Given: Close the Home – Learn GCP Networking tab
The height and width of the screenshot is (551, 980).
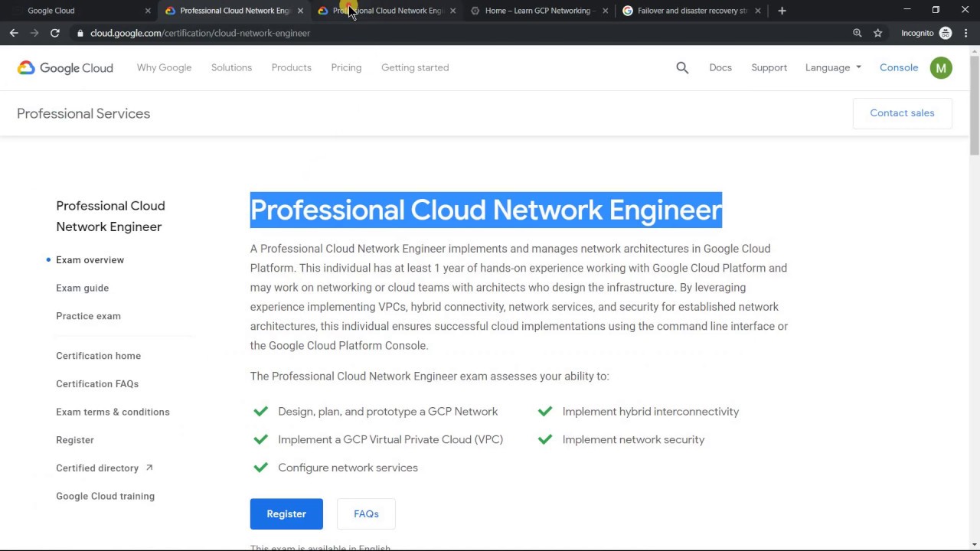Looking at the screenshot, I should coord(605,11).
